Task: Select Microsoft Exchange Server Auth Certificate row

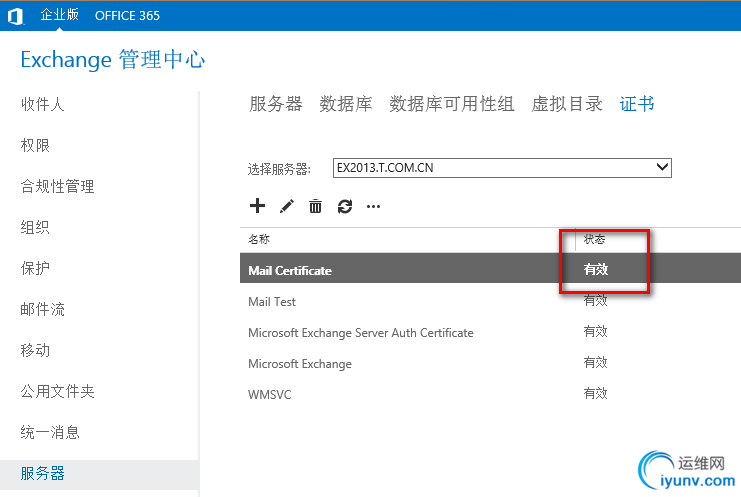Action: (x=360, y=332)
